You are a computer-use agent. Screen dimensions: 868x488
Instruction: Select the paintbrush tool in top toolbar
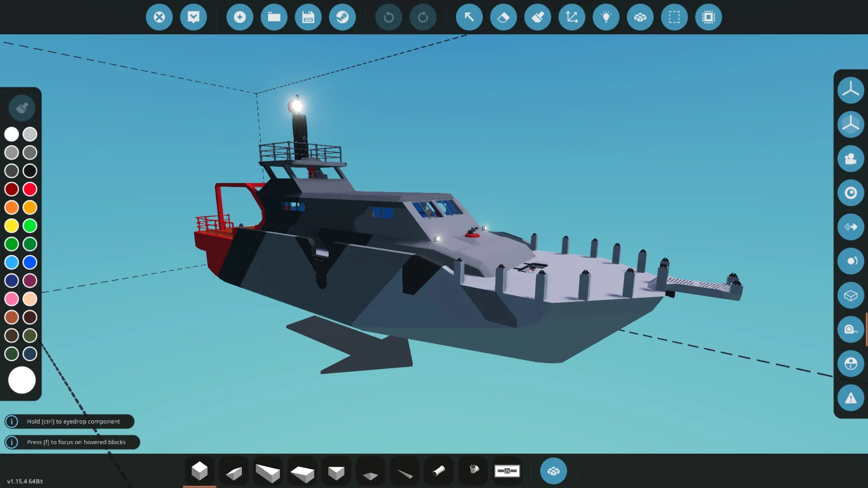pyautogui.click(x=538, y=17)
